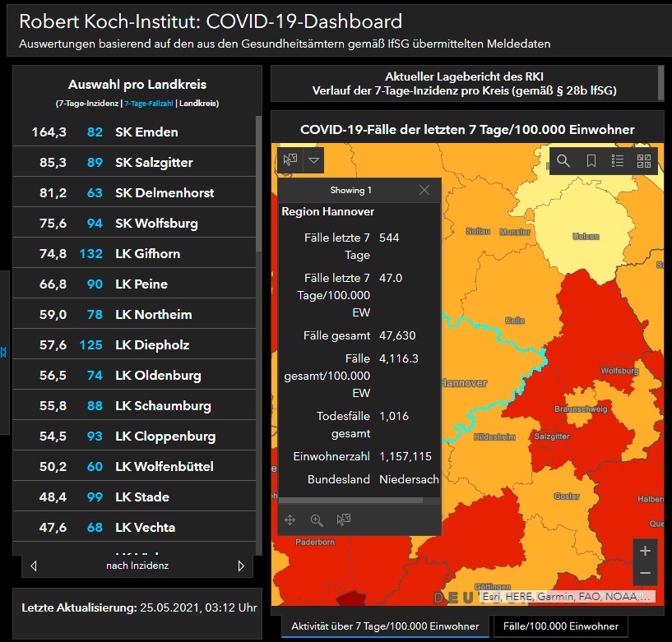Click the Letzte Aktualisierung timestamp

point(139,607)
